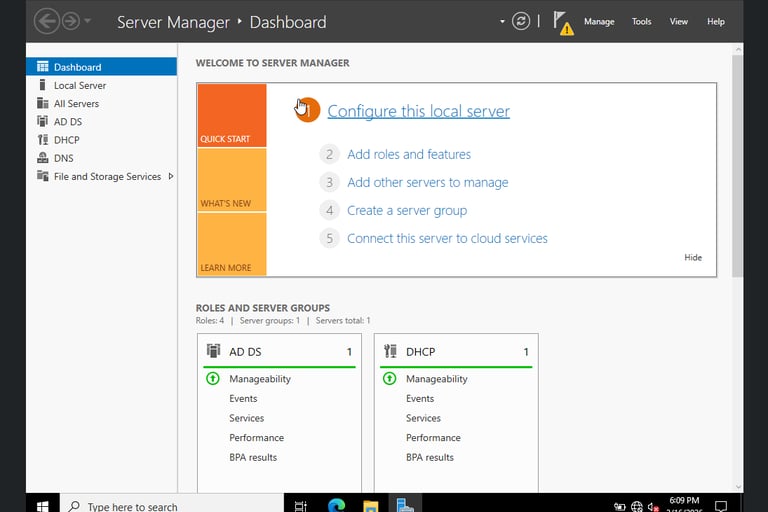Click the Dashboard sidebar icon
Screen dimensions: 768x512
tap(43, 67)
